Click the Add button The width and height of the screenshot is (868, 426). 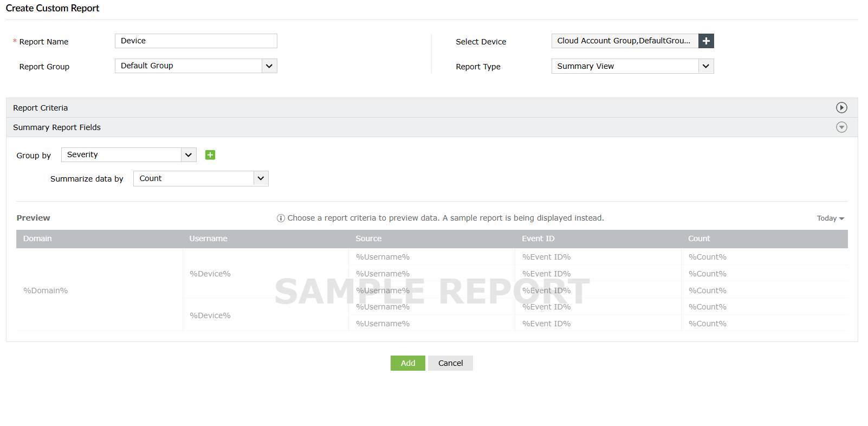[408, 363]
